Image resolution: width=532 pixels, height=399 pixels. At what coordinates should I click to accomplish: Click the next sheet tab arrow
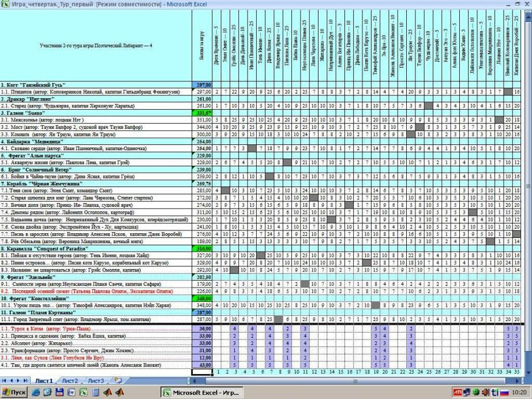click(18, 381)
